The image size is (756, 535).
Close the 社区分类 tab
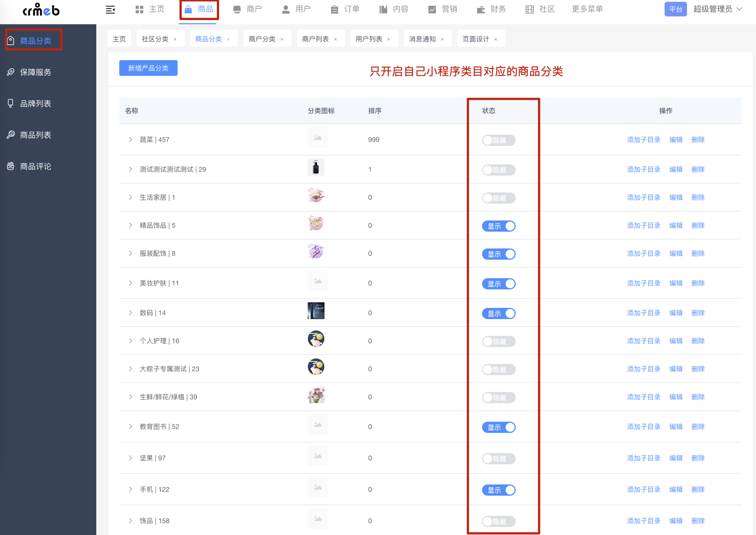pos(175,39)
